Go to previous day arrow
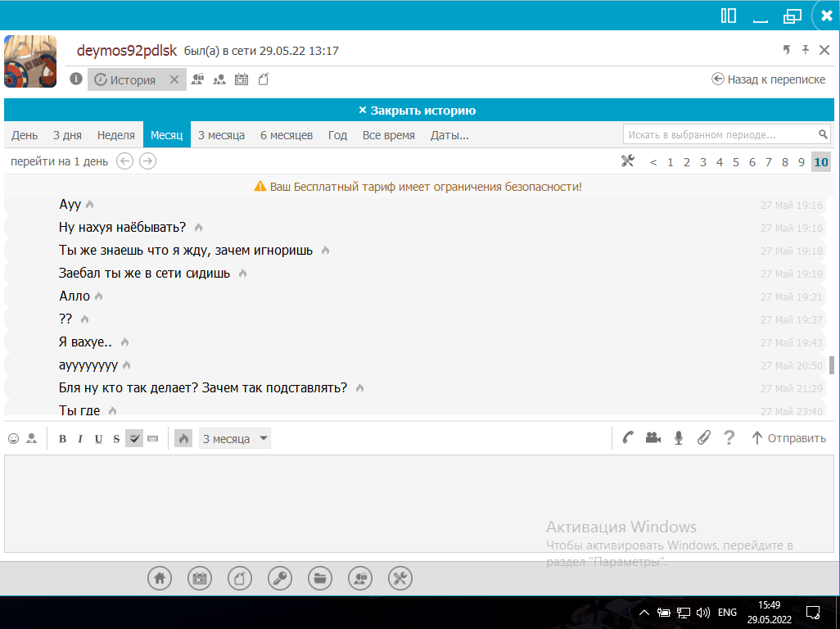The width and height of the screenshot is (840, 629). point(124,161)
